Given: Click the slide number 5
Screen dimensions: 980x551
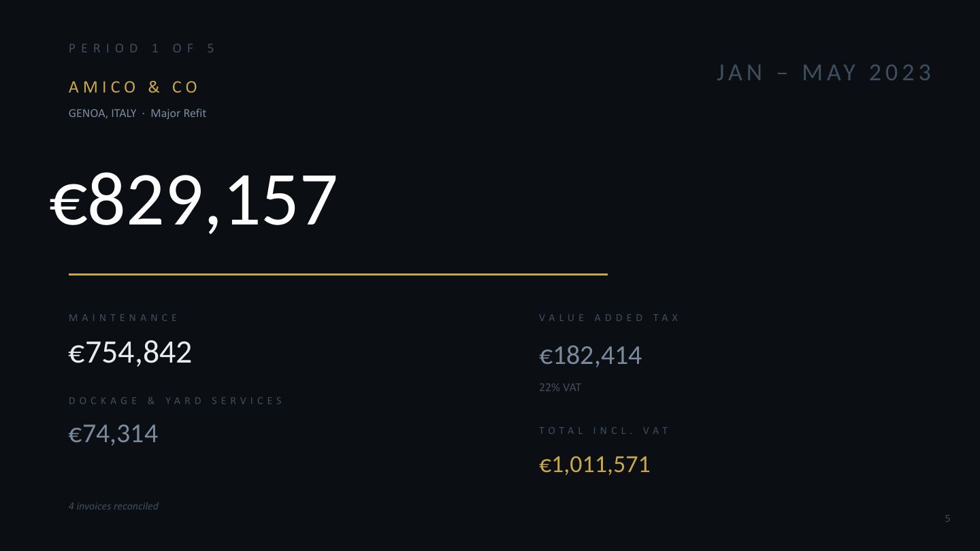Looking at the screenshot, I should pos(947,518).
